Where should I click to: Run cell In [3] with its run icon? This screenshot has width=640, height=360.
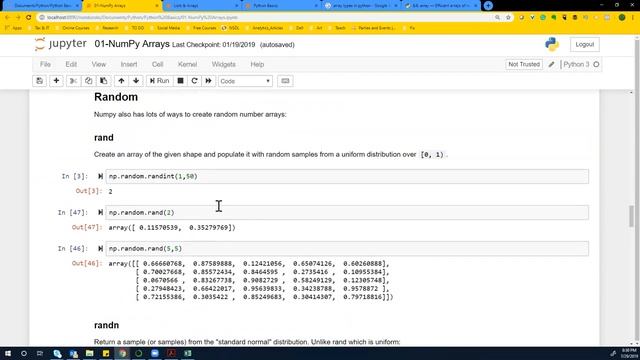100,176
